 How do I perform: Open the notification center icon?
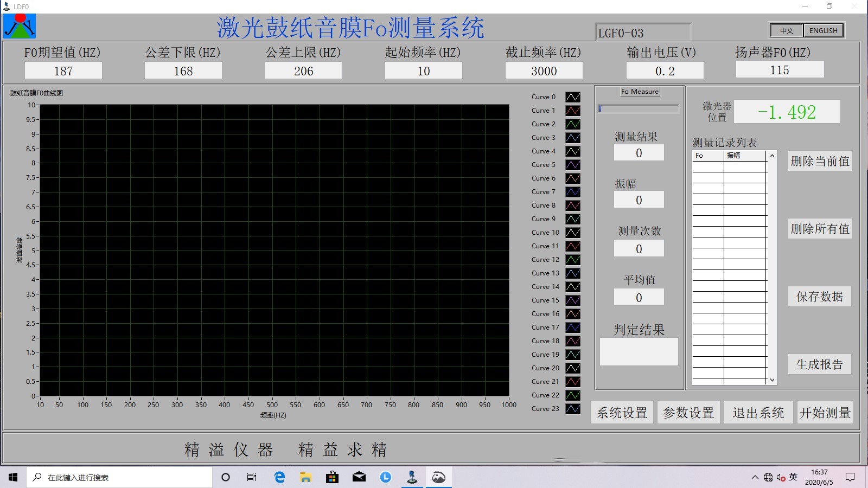[850, 477]
